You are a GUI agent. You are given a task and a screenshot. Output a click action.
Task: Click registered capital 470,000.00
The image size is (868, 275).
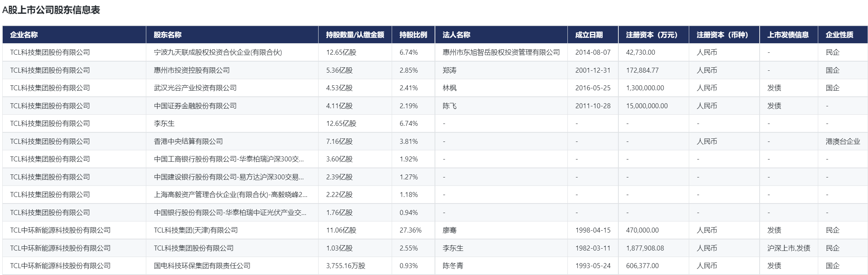click(642, 230)
